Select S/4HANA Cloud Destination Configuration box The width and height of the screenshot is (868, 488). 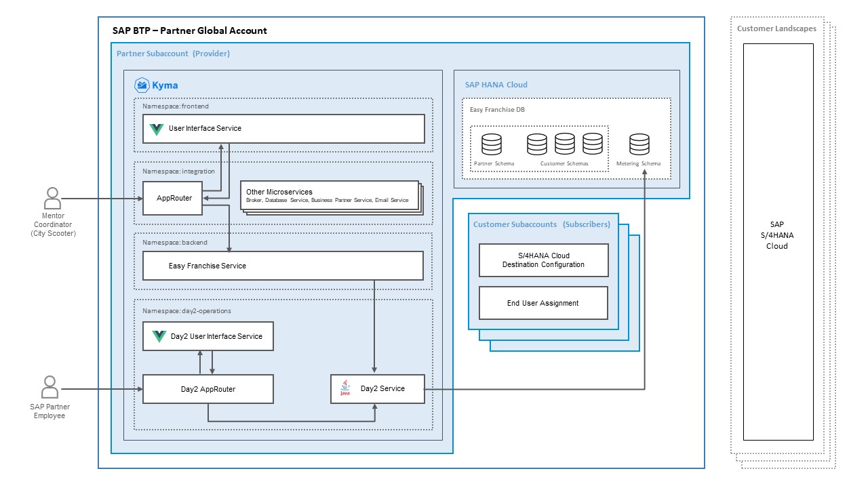click(543, 260)
